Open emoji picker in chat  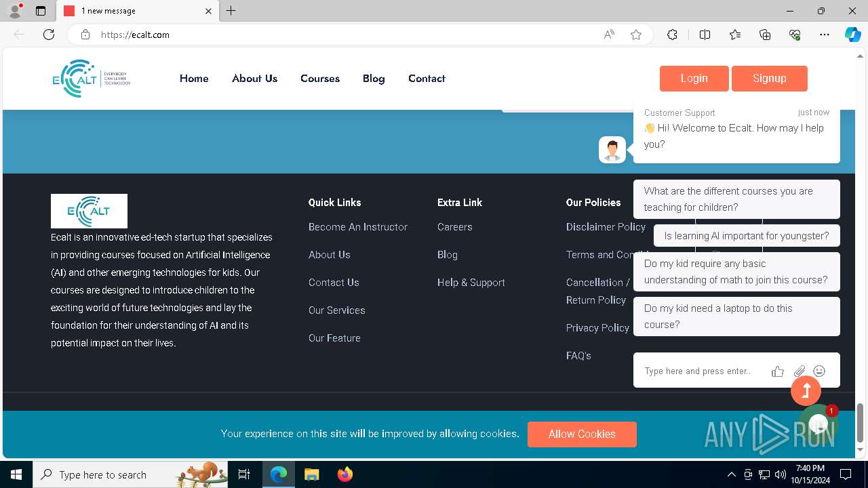point(819,371)
